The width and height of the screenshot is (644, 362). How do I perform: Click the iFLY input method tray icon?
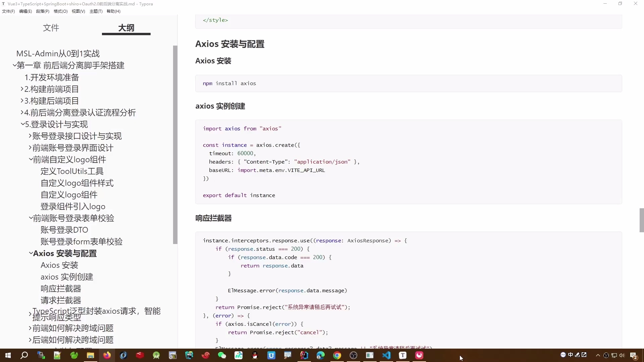(563, 355)
